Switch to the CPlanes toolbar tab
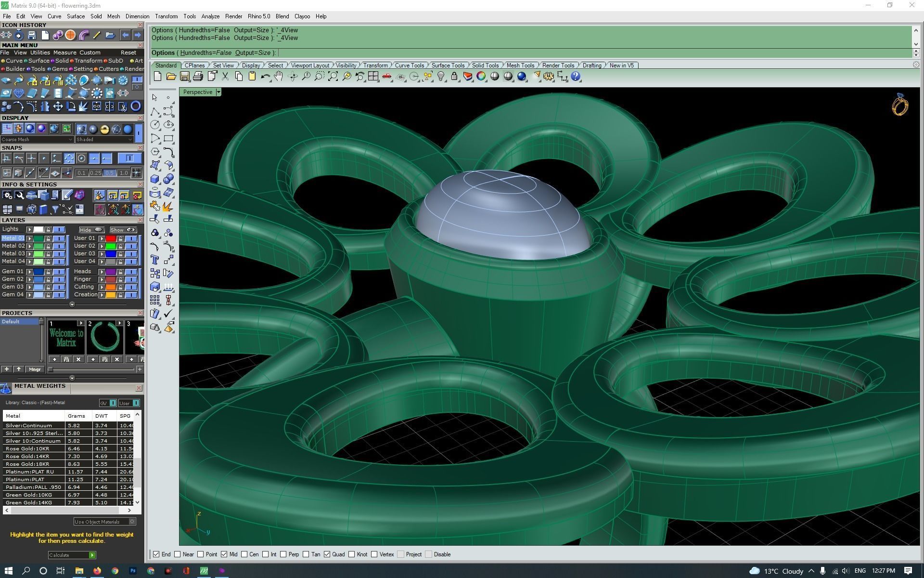Image resolution: width=924 pixels, height=578 pixels. (195, 66)
